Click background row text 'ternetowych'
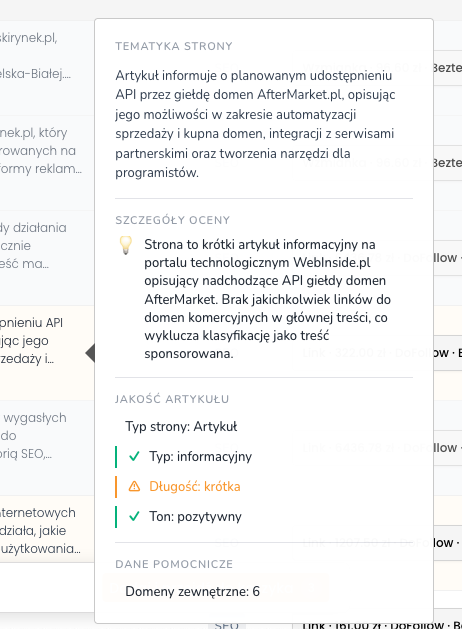 (x=38, y=513)
